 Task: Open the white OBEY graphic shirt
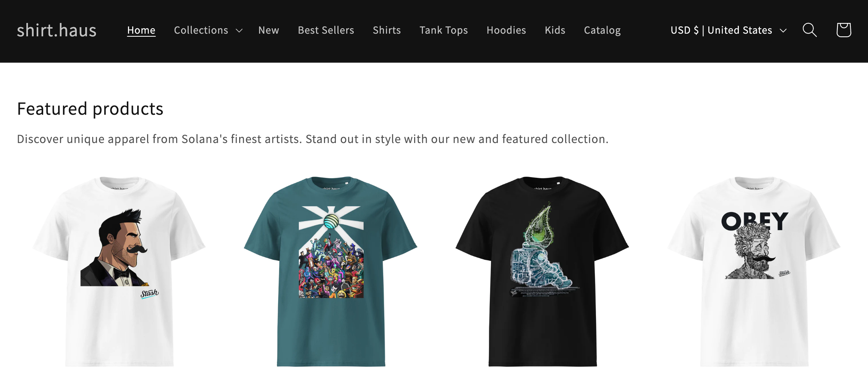point(754,271)
